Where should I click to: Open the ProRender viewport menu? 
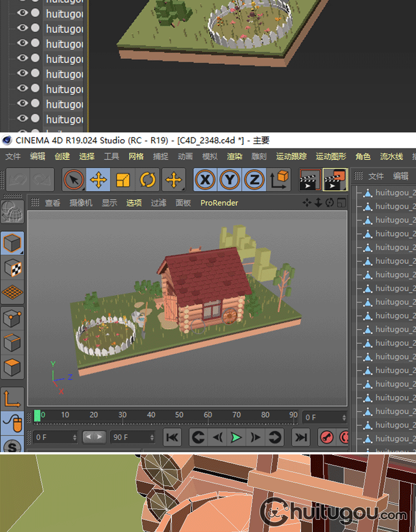(x=219, y=203)
